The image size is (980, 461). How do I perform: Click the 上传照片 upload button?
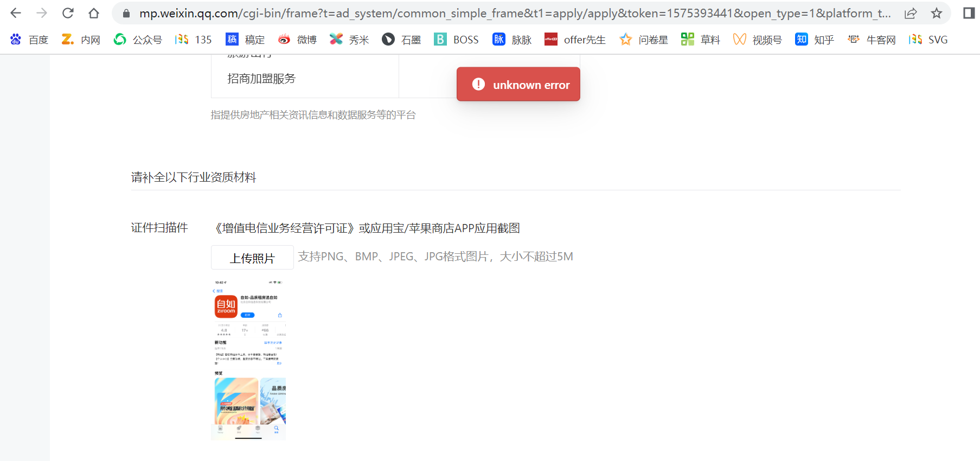point(252,258)
